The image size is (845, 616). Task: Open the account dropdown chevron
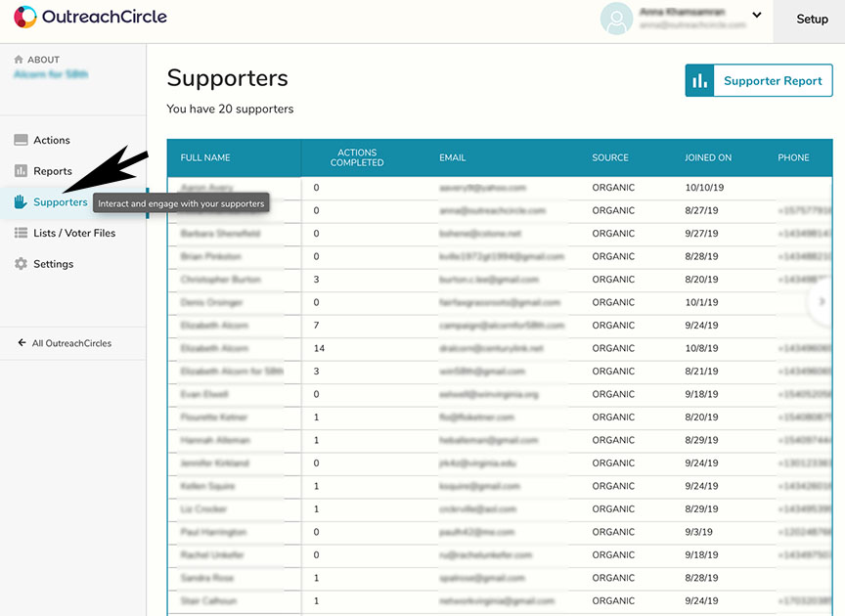(757, 15)
